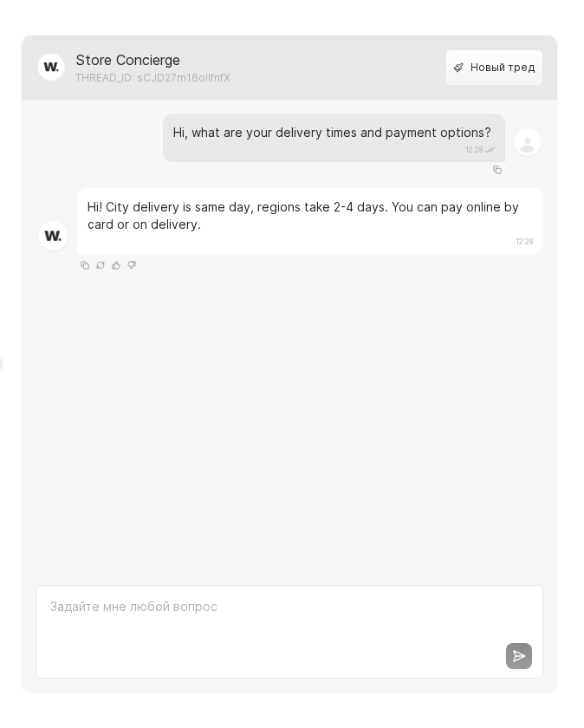584x728 pixels.
Task: Select the delivery times reply bubble
Action: click(x=309, y=221)
